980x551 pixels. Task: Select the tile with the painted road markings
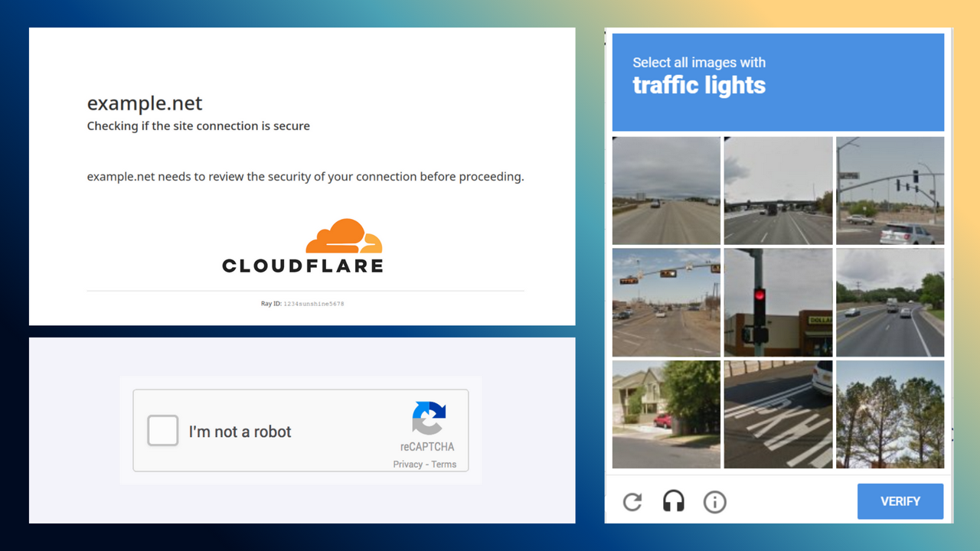click(x=778, y=414)
